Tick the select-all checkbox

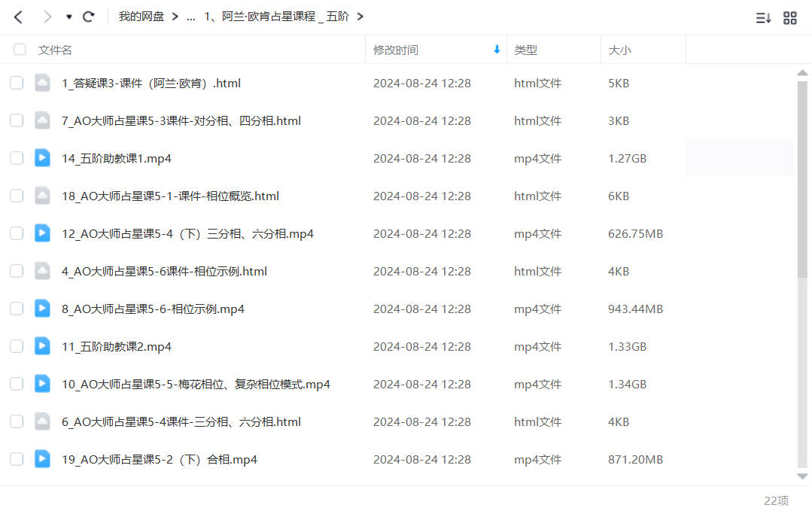20,50
